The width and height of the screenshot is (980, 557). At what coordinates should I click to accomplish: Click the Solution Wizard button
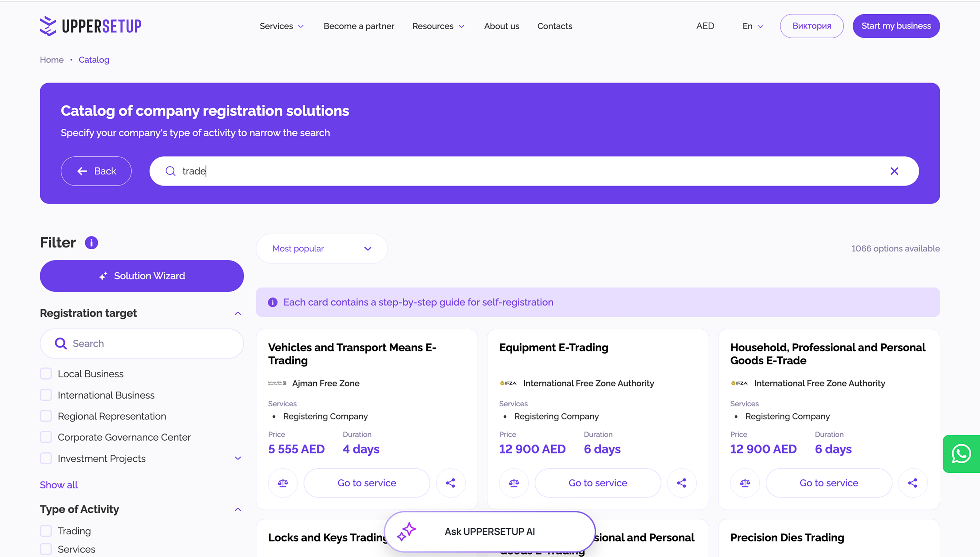click(x=142, y=276)
